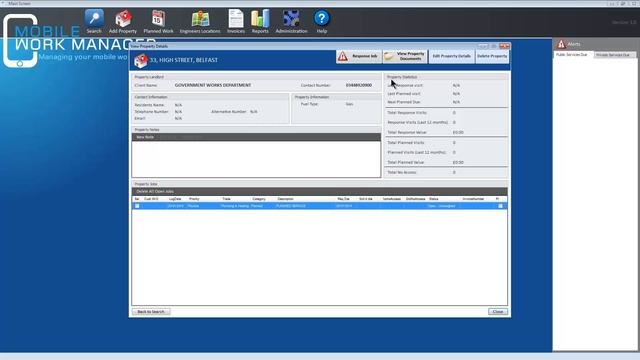Click the Total No Access label

(x=402, y=172)
